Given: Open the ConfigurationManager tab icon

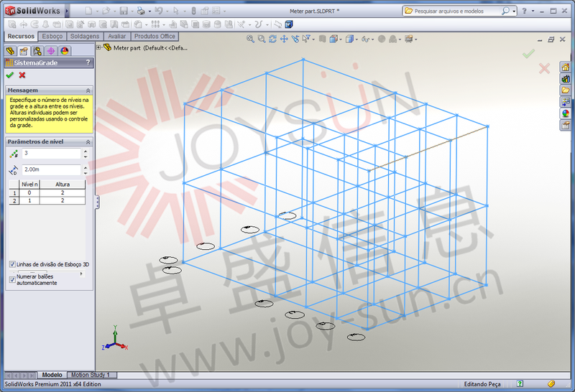Looking at the screenshot, I should click(x=37, y=51).
